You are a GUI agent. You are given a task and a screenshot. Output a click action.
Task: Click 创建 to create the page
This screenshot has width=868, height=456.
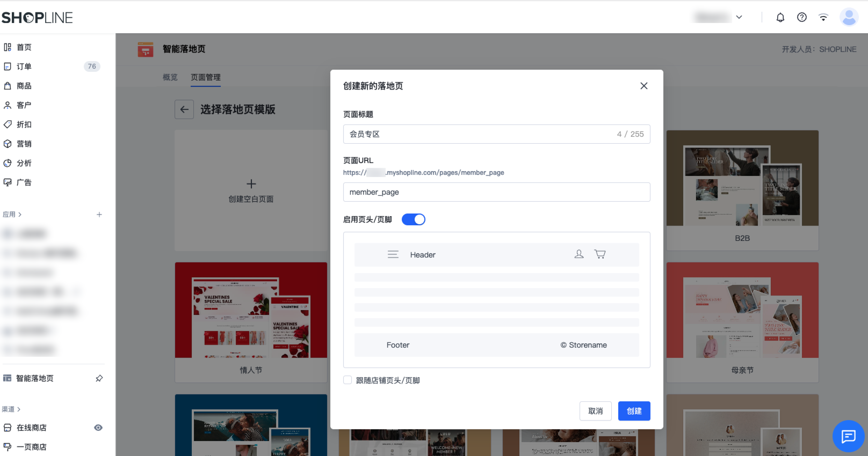[634, 411]
